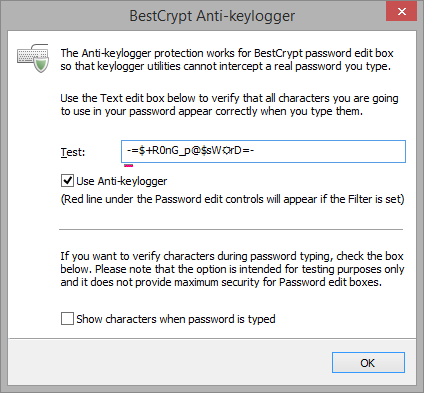This screenshot has height=393, width=424.
Task: Confirm the dialog with the OK button
Action: coord(368,363)
